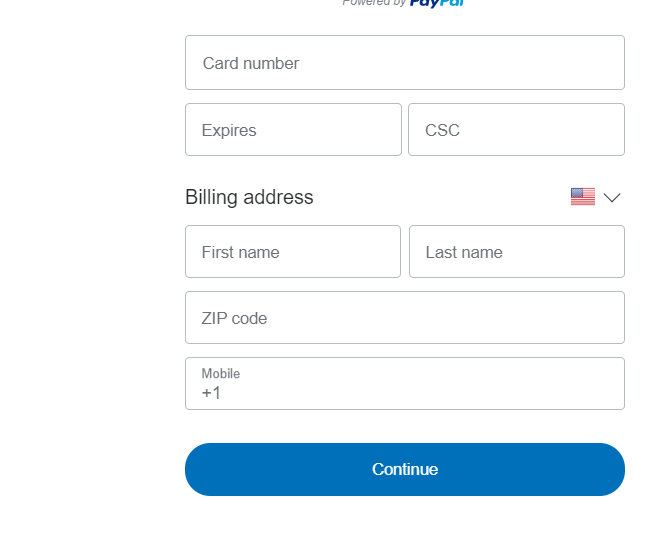The height and width of the screenshot is (535, 665).
Task: Focus the Last name input box
Action: 516,252
